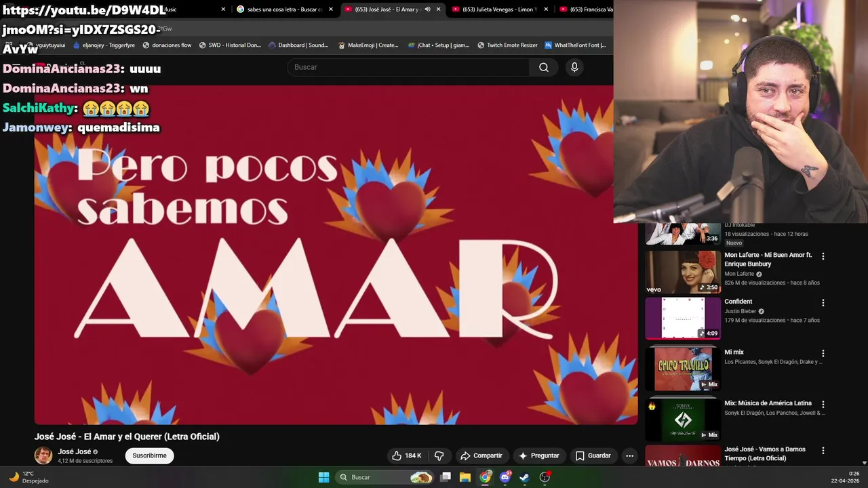Viewport: 868px width, 488px height.
Task: Open DJ Intokable video thumbnail 3:36
Action: (683, 234)
